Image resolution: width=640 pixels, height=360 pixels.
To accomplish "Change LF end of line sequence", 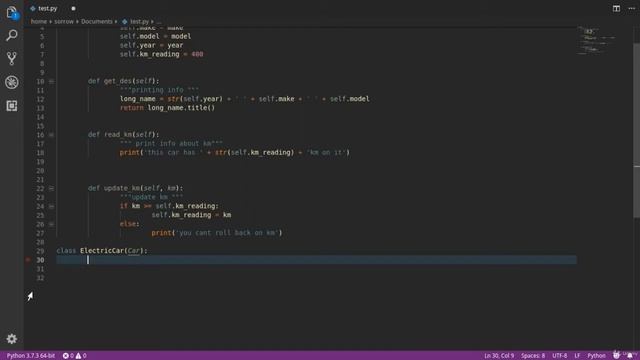I will point(577,356).
